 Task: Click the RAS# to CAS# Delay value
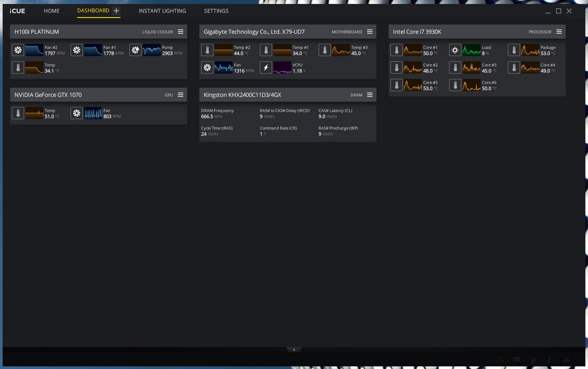click(267, 117)
